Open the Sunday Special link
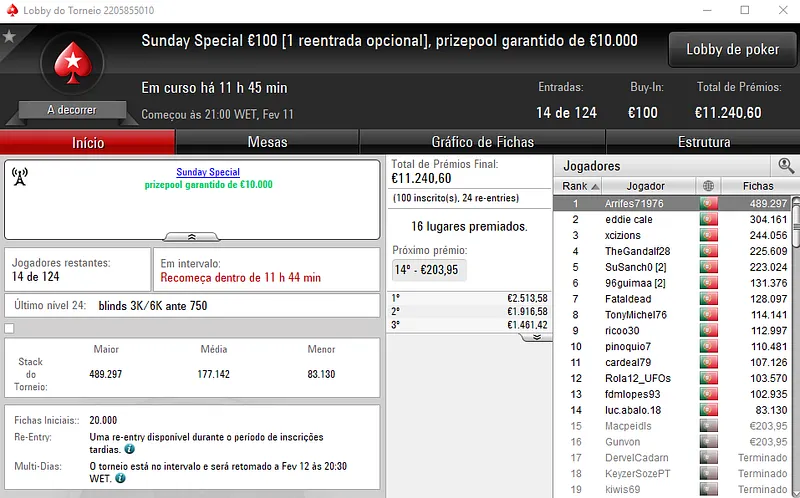The width and height of the screenshot is (800, 498). click(x=208, y=172)
